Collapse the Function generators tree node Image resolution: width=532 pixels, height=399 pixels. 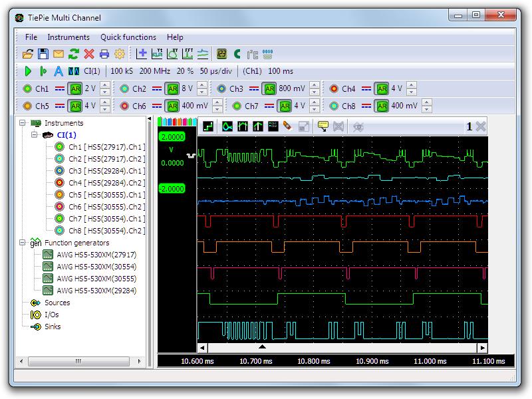23,243
